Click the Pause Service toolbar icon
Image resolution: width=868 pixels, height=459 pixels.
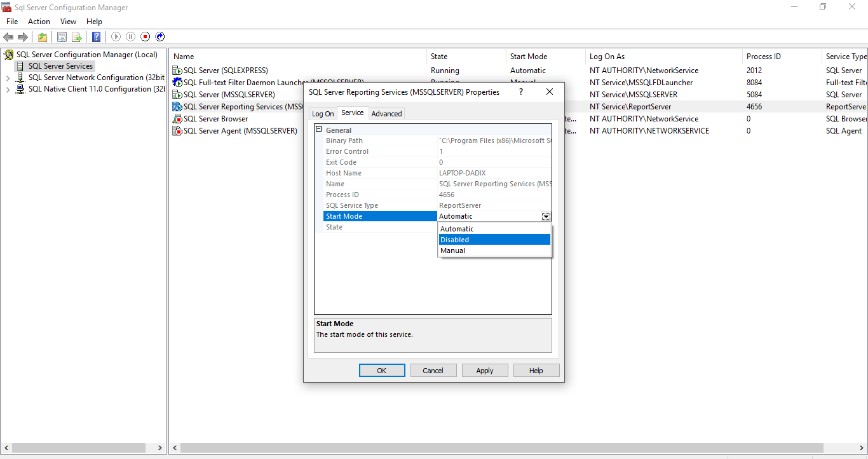pos(130,37)
